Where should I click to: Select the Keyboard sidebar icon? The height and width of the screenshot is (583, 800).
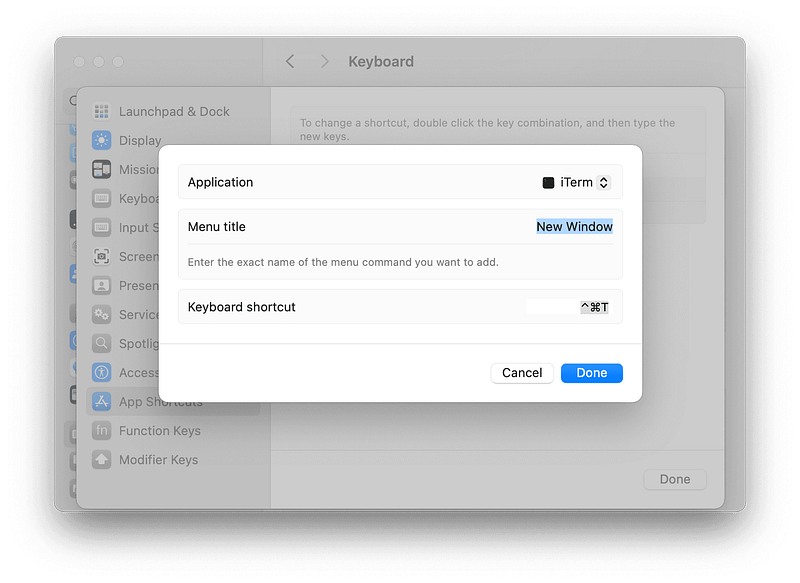click(x=102, y=198)
